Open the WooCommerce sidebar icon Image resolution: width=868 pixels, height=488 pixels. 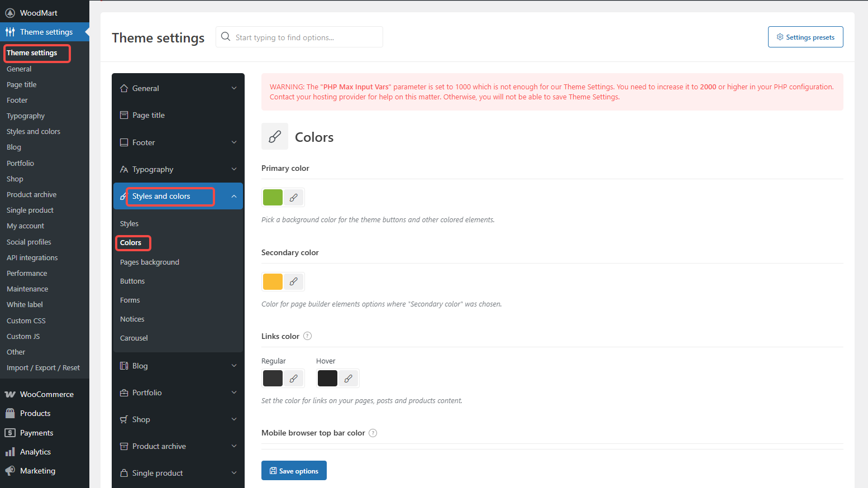click(10, 394)
